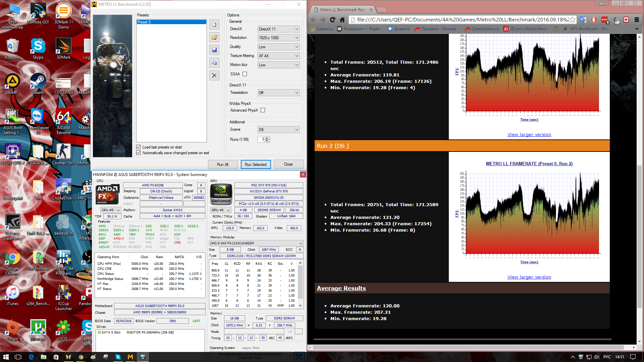
Task: Click the Windows Start button
Action: point(6,357)
